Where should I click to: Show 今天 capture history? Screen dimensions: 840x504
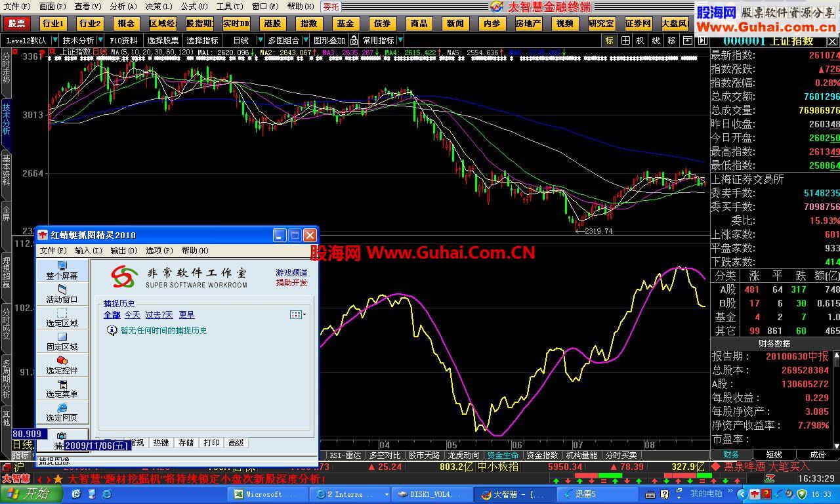[133, 315]
